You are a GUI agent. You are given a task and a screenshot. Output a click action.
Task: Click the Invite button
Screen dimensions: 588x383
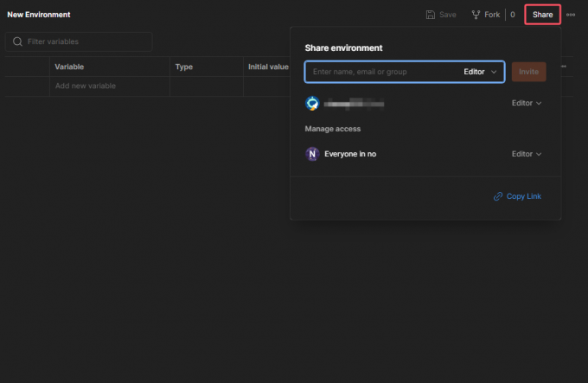(528, 72)
